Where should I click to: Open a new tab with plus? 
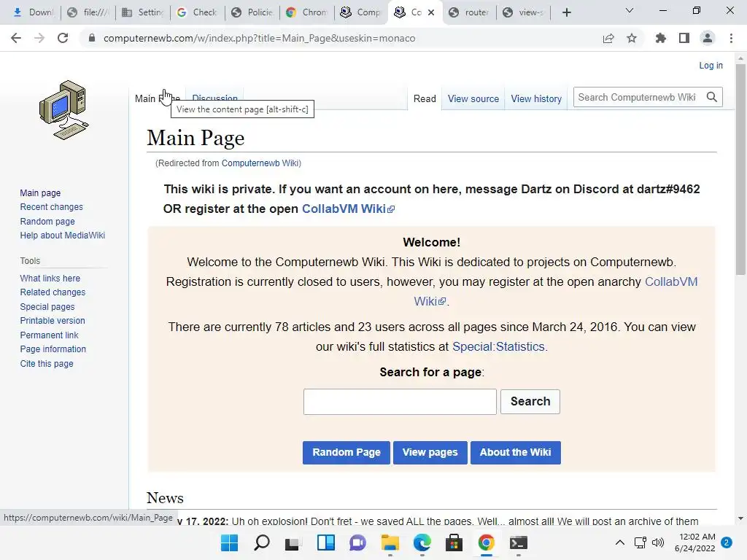pos(566,12)
